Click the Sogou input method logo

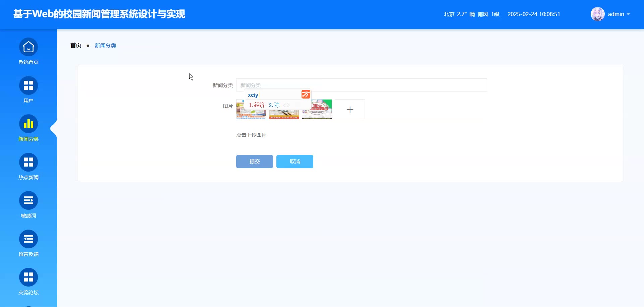306,95
